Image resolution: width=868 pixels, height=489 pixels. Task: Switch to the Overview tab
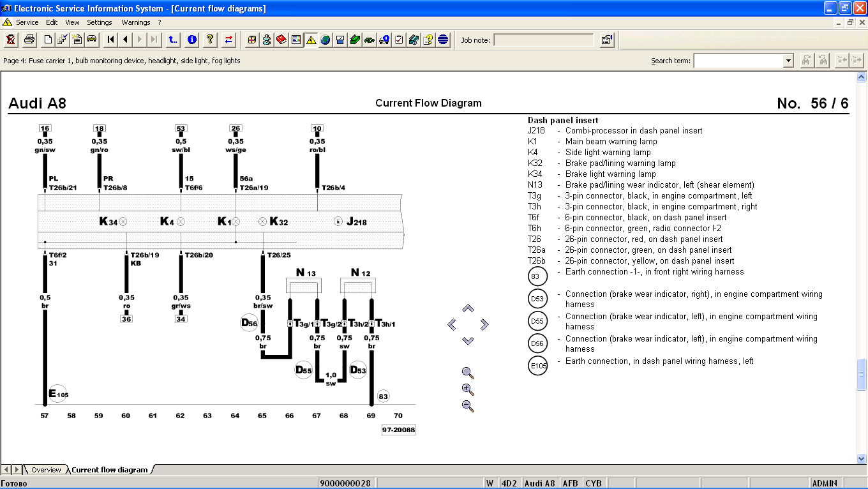click(x=46, y=470)
